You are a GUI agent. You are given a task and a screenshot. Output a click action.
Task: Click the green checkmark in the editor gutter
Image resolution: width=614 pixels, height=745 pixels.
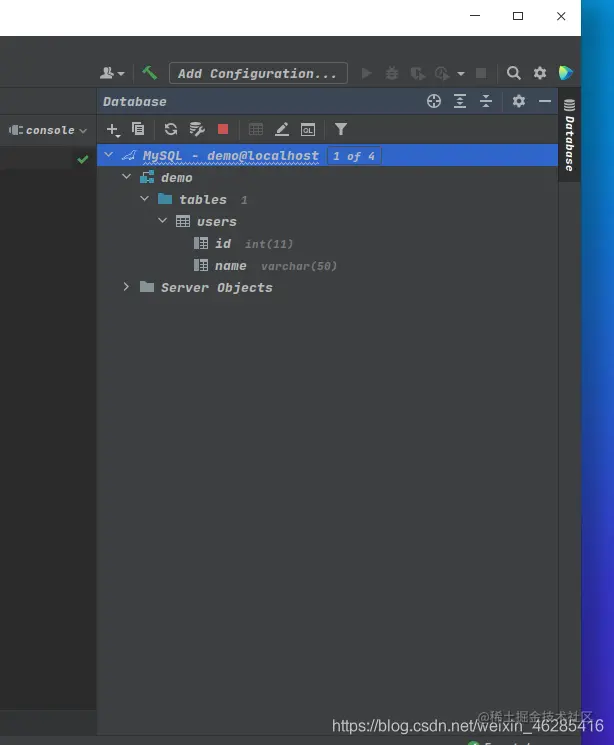coord(83,159)
